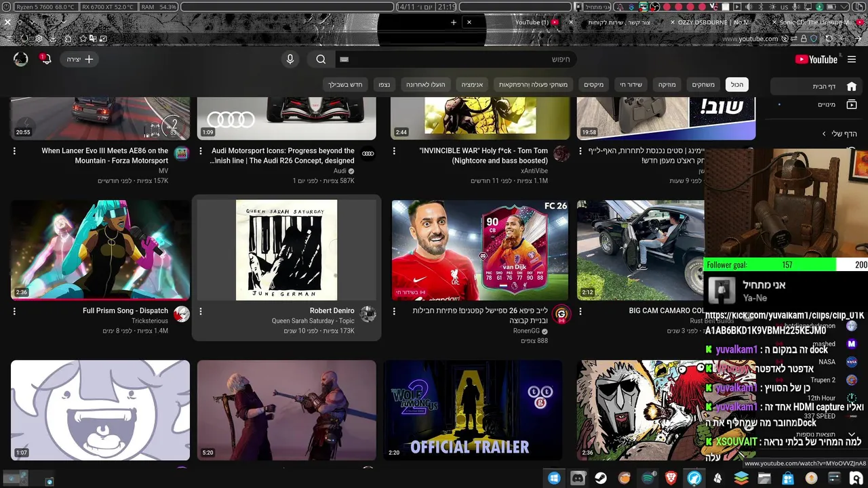The height and width of the screenshot is (488, 868).
Task: Open Audi channel avatar icon
Action: click(368, 154)
